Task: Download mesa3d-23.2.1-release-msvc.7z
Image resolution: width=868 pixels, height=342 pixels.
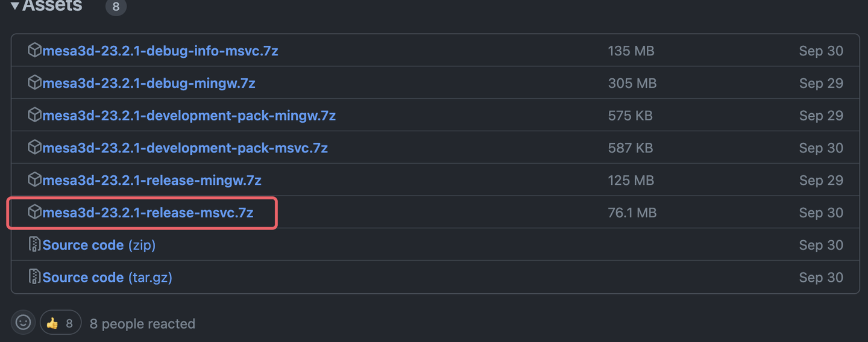Action: pos(148,213)
